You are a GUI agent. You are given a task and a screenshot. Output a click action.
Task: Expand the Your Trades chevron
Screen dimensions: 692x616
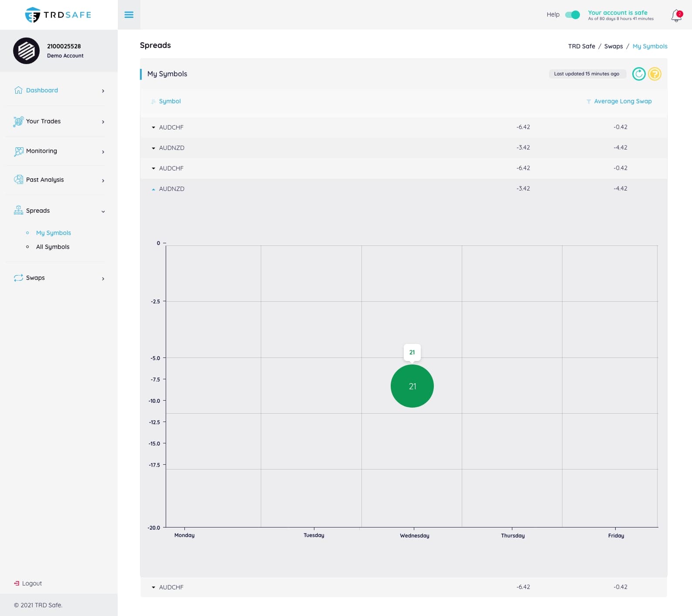(103, 122)
